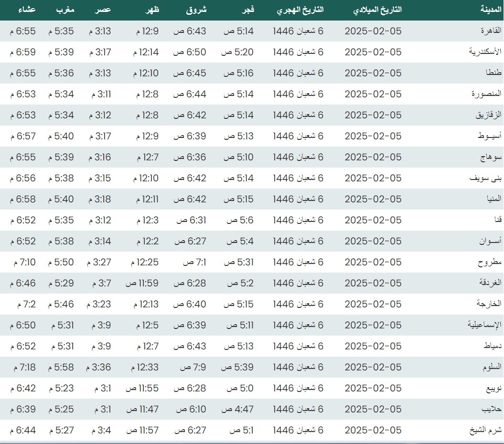
Task: Click the الغردقة Dhuhr time 11:59 ص
Action: [142, 283]
